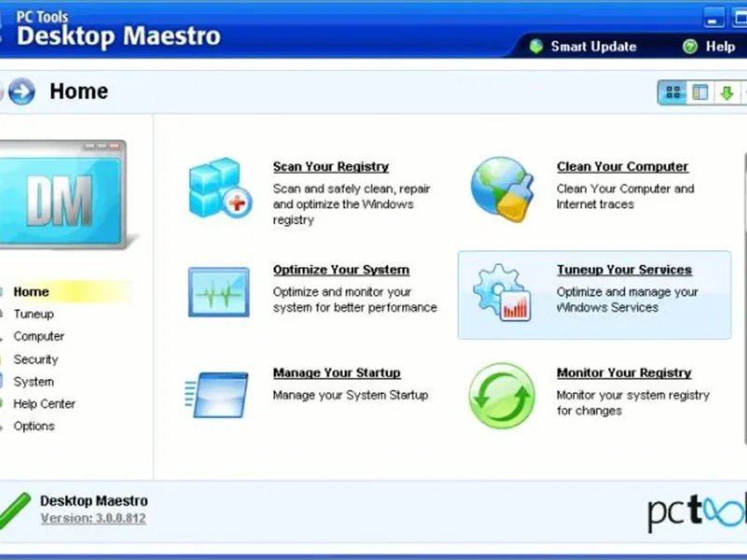
Task: Open the Monitor Your Registry link
Action: click(x=624, y=372)
